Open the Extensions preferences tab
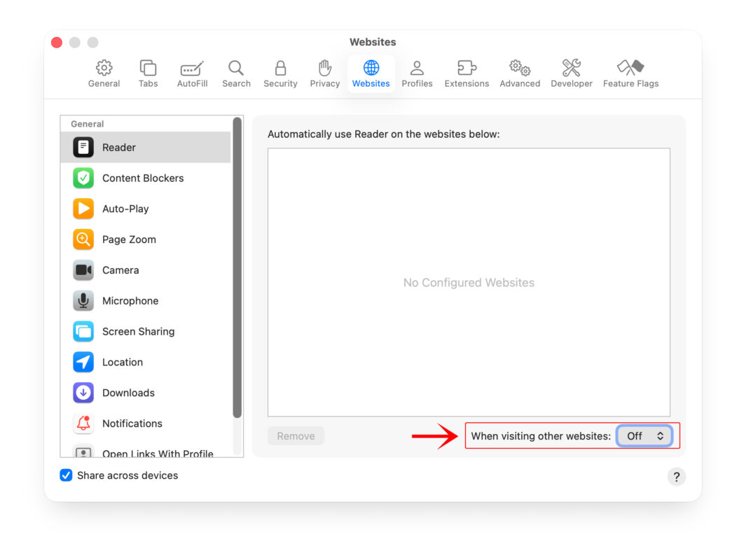This screenshot has width=746, height=560. pos(467,72)
